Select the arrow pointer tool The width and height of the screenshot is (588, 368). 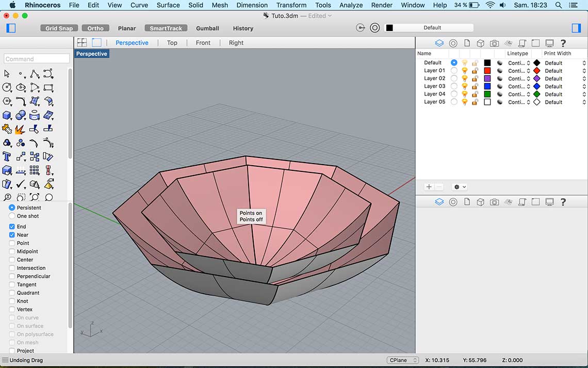[7, 74]
